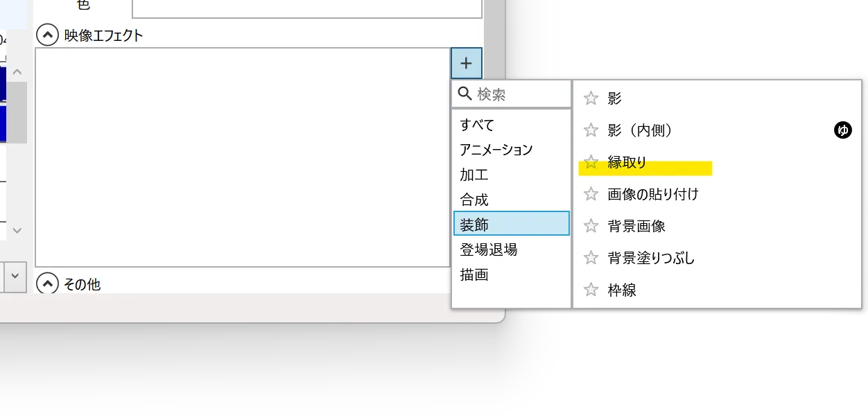Choose the 合成 category

coord(512,200)
